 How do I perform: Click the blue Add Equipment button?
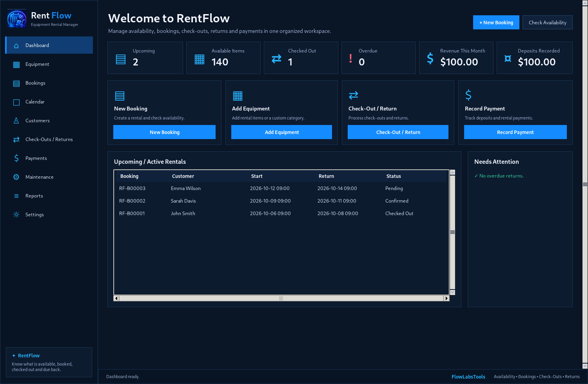tap(281, 132)
